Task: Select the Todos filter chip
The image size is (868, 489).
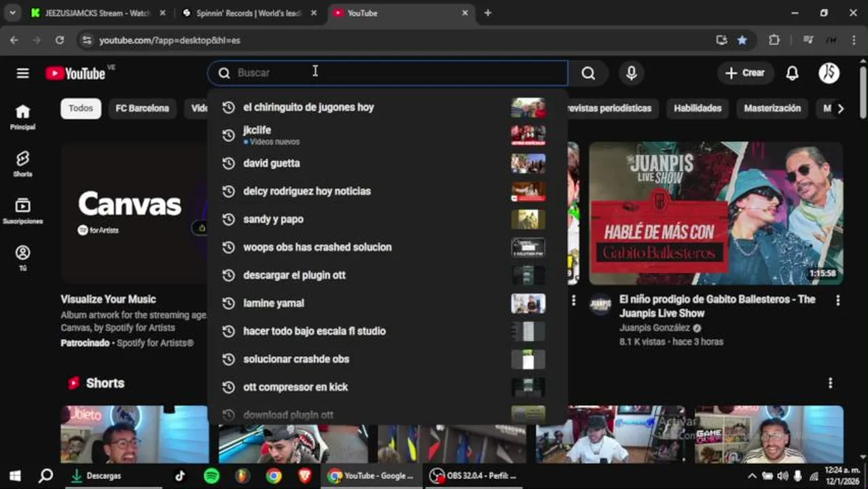Action: point(81,109)
